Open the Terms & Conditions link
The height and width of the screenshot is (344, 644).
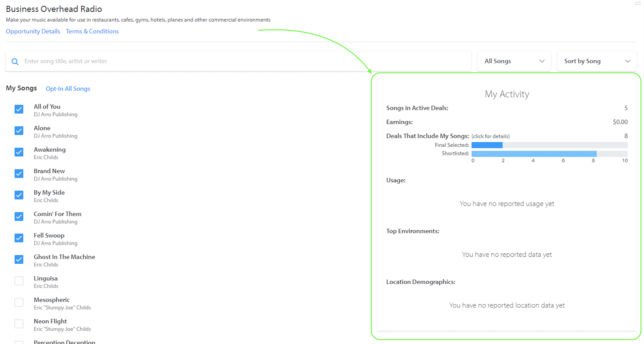(x=92, y=31)
